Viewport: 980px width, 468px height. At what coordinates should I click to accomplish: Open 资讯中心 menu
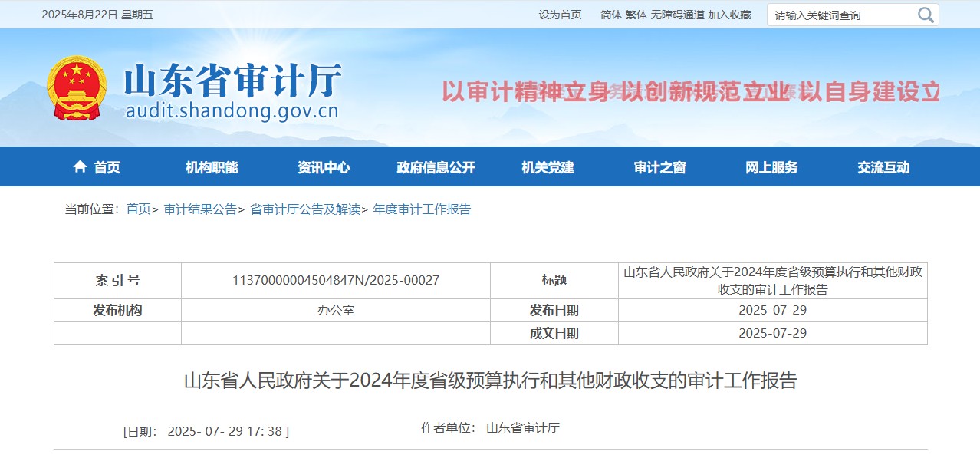tap(324, 167)
